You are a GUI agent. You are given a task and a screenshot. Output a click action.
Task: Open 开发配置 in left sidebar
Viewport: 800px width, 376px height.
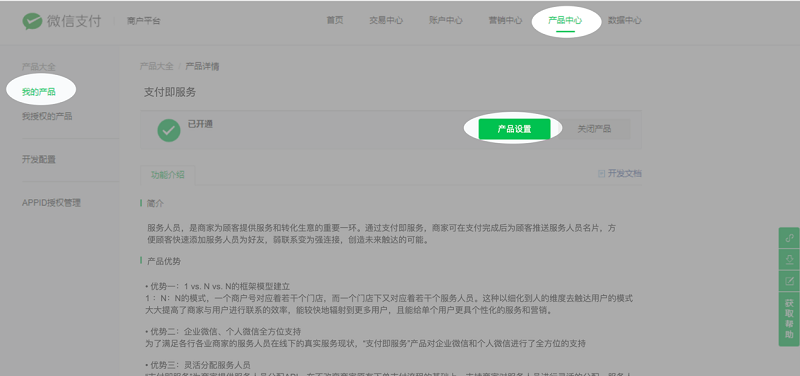coord(39,160)
